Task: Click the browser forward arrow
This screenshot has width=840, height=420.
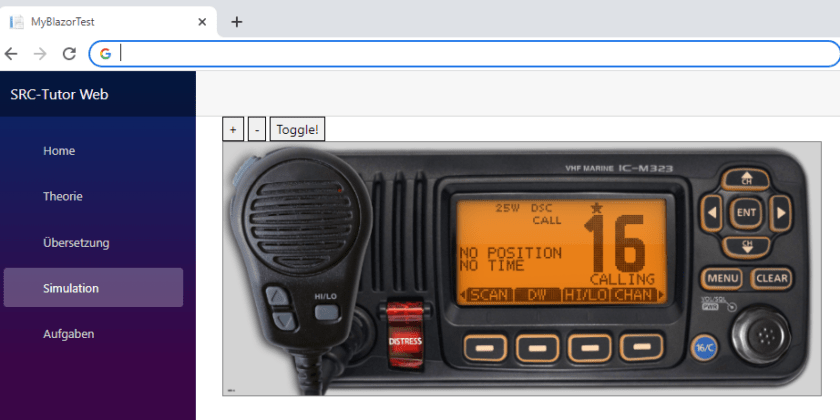Action: click(40, 54)
